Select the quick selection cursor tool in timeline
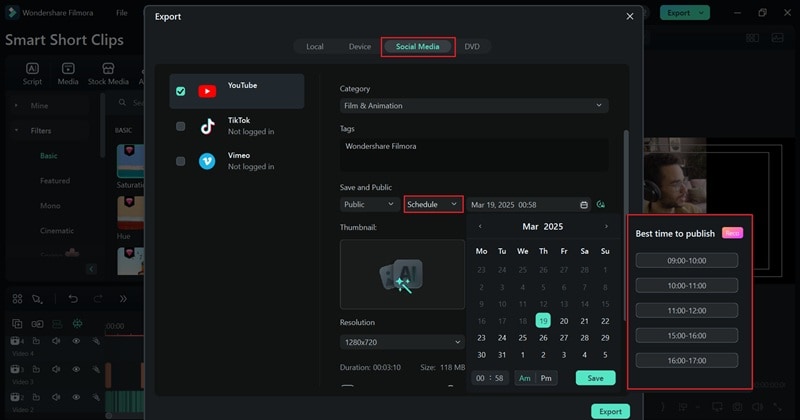Viewport: 800px width, 420px height. pyautogui.click(x=37, y=299)
